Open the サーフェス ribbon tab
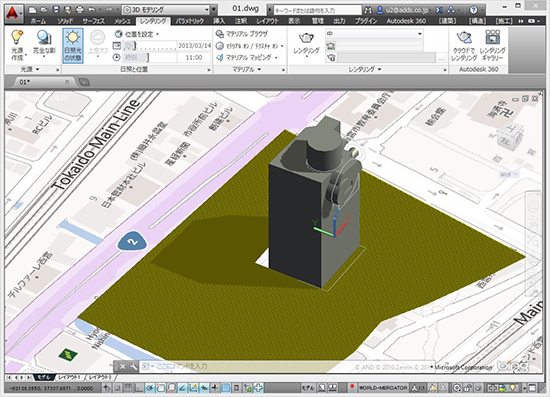550x397 pixels. pos(94,21)
